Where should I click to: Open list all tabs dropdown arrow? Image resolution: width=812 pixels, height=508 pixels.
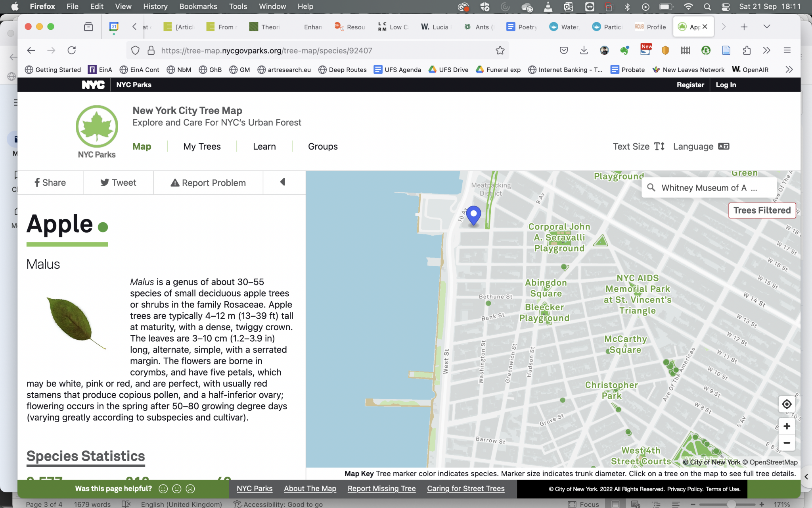pyautogui.click(x=766, y=27)
